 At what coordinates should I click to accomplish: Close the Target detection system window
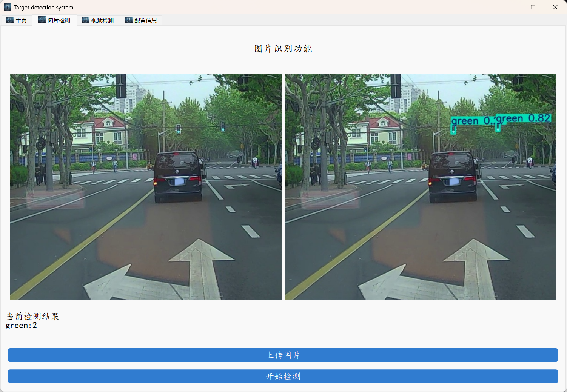point(555,7)
